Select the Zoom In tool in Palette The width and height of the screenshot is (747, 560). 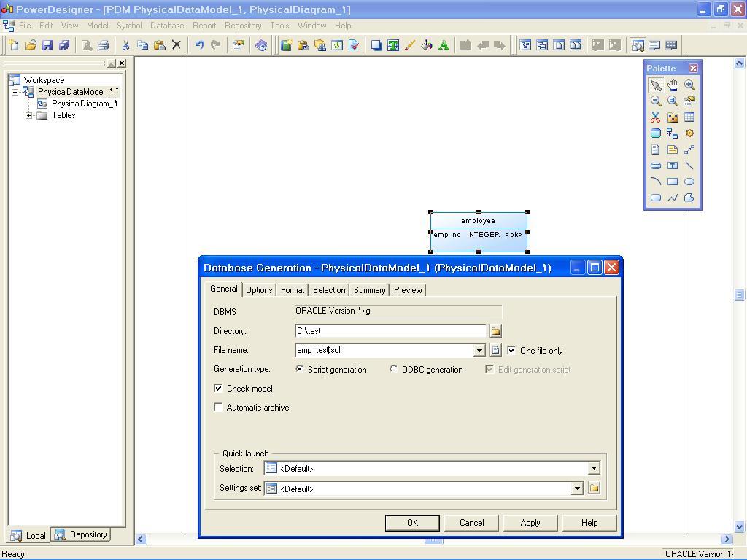coord(689,85)
